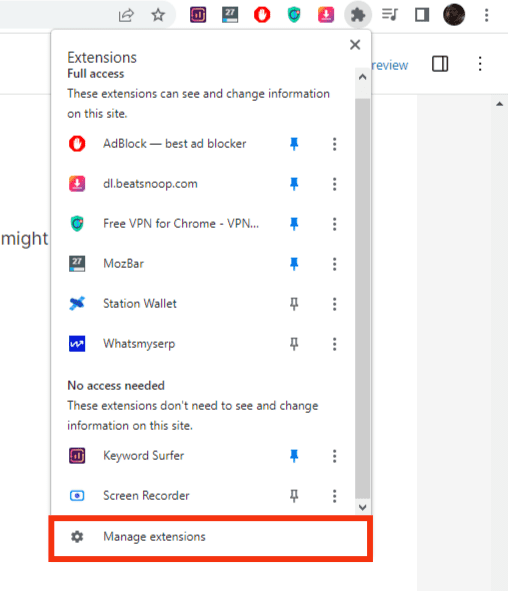Pin Station Wallet to the toolbar
Screen dimensions: 508x591
(294, 304)
